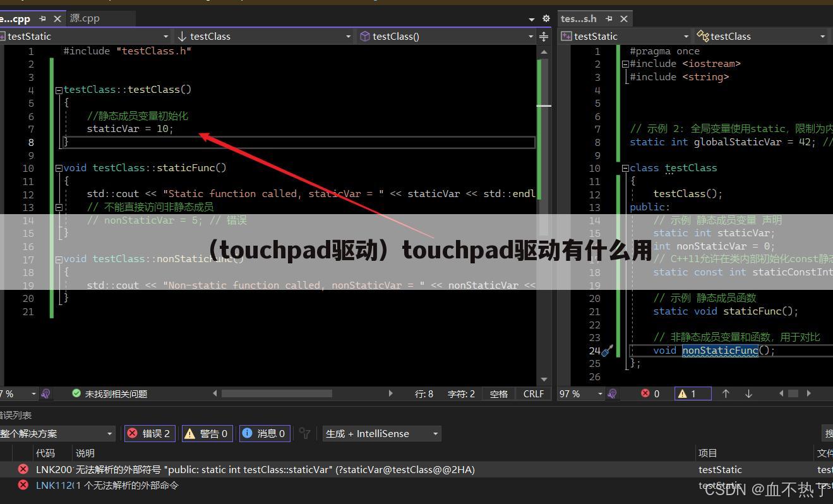Click the left editor IntelliCode health icon
Screen dimensions: 833x504
click(x=45, y=393)
